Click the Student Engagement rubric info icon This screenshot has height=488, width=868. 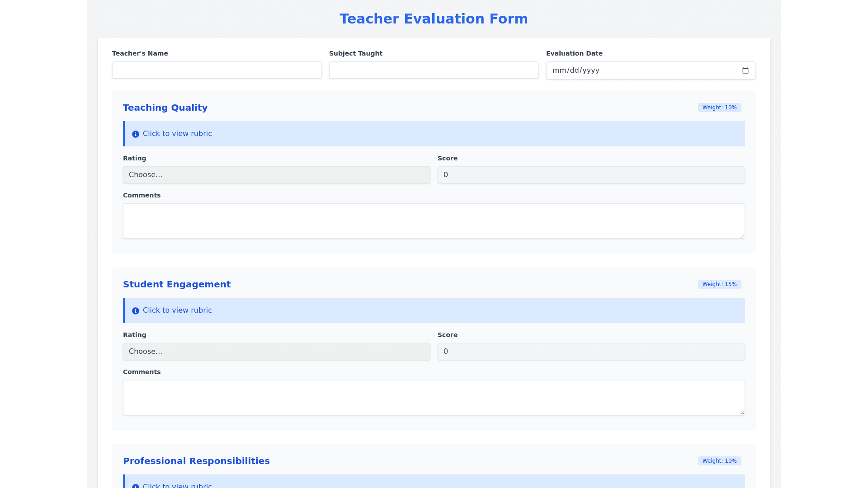[136, 311]
